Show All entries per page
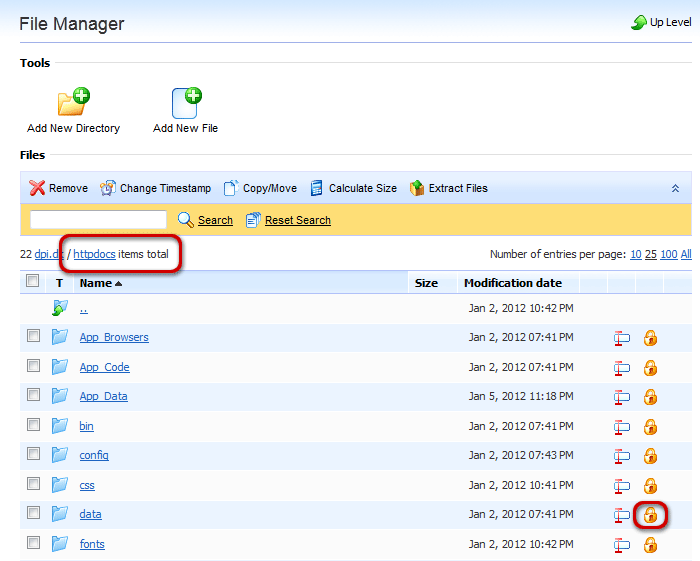Viewport: 700px width, 561px height. click(x=686, y=254)
